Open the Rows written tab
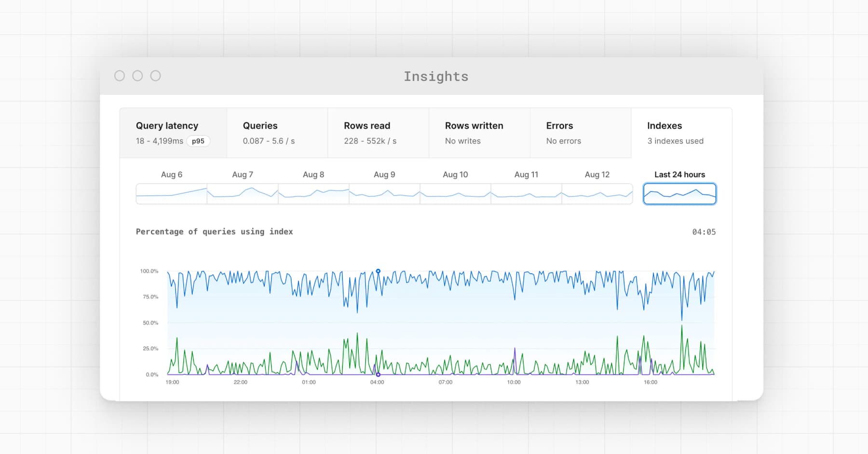The width and height of the screenshot is (868, 454). (479, 133)
